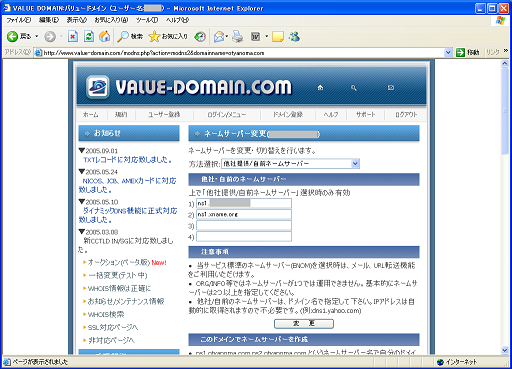Click the vertical scrollbar down arrow
Viewport: 512px width, 369px height.
pos(505,350)
